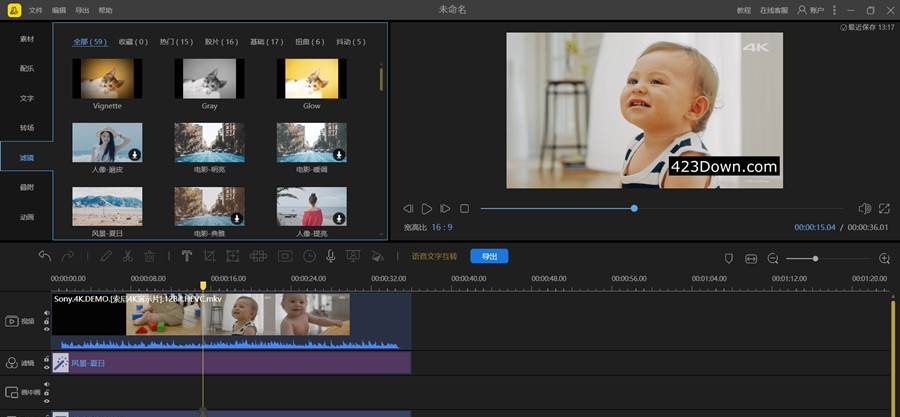This screenshot has width=900, height=417.
Task: Click the clock duration icon in toolbar
Action: pyautogui.click(x=309, y=256)
